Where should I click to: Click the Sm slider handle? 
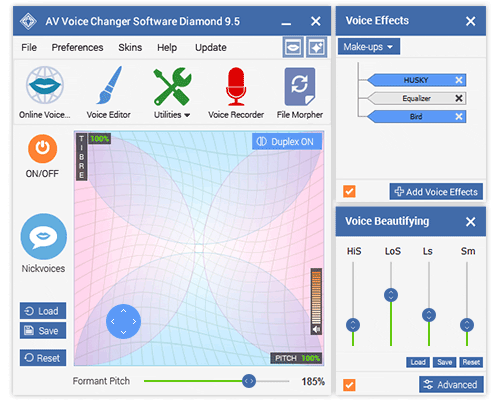tap(467, 325)
